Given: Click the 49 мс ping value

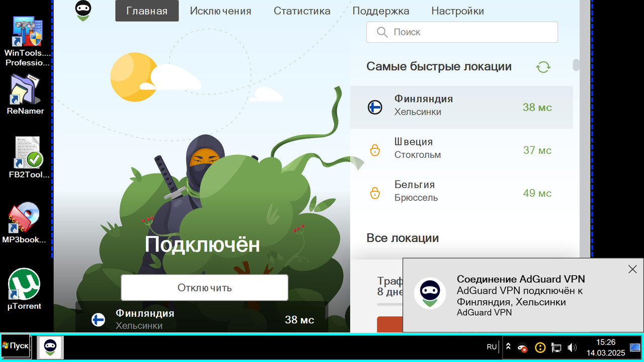Looking at the screenshot, I should pos(537,193).
